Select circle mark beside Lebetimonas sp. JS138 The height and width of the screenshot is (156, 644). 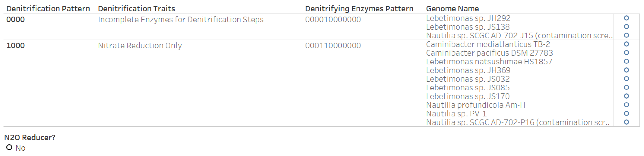click(626, 27)
